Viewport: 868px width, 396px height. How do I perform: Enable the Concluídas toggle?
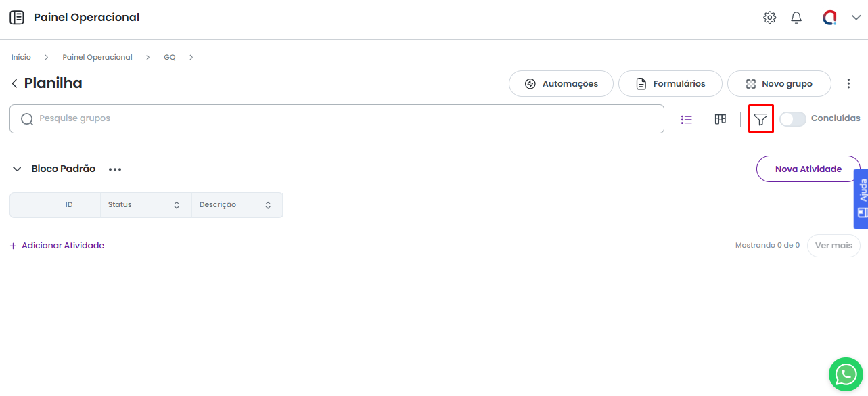coord(792,119)
